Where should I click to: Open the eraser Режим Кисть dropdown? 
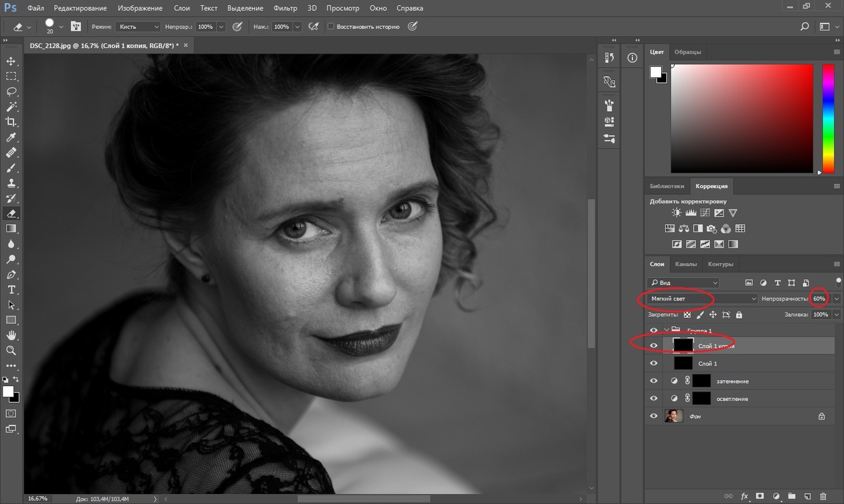tap(138, 27)
